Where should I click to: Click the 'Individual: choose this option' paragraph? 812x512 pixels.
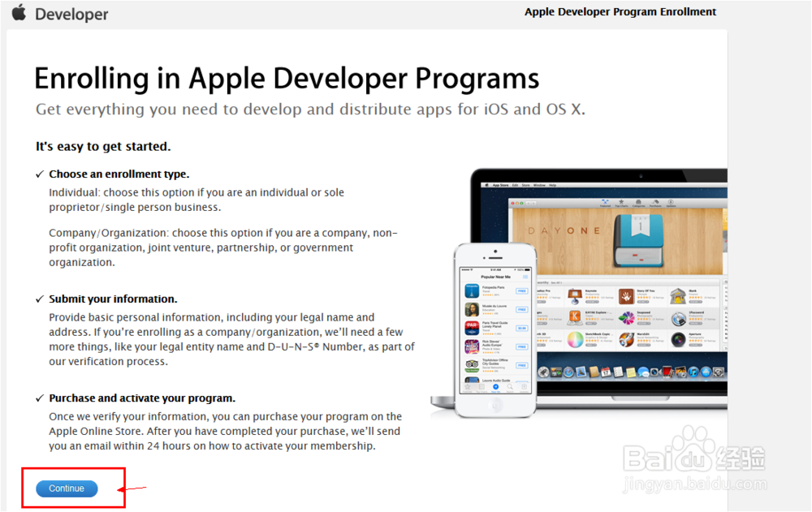197,200
